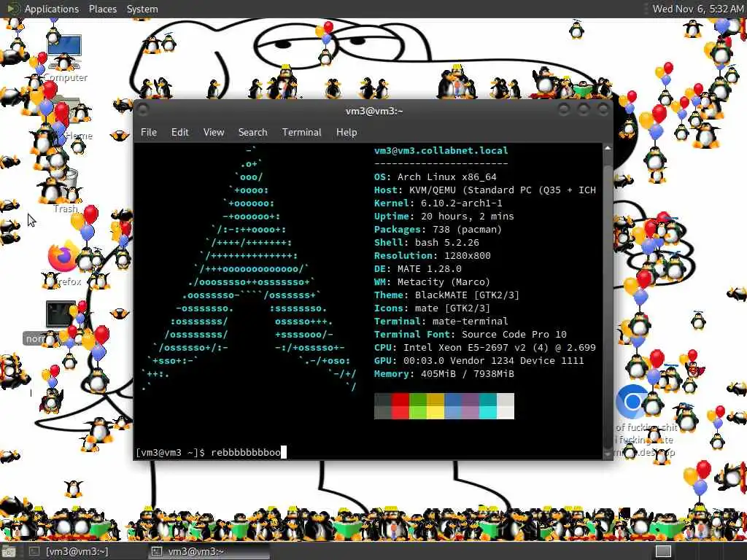Select the Chromium desktop icon
This screenshot has height=560, width=747.
632,402
